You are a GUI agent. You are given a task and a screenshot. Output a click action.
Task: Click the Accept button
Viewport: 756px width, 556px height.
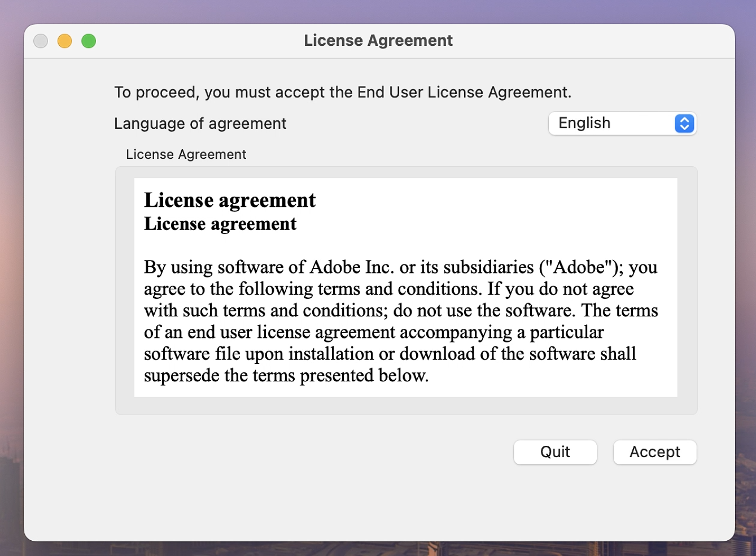click(654, 452)
